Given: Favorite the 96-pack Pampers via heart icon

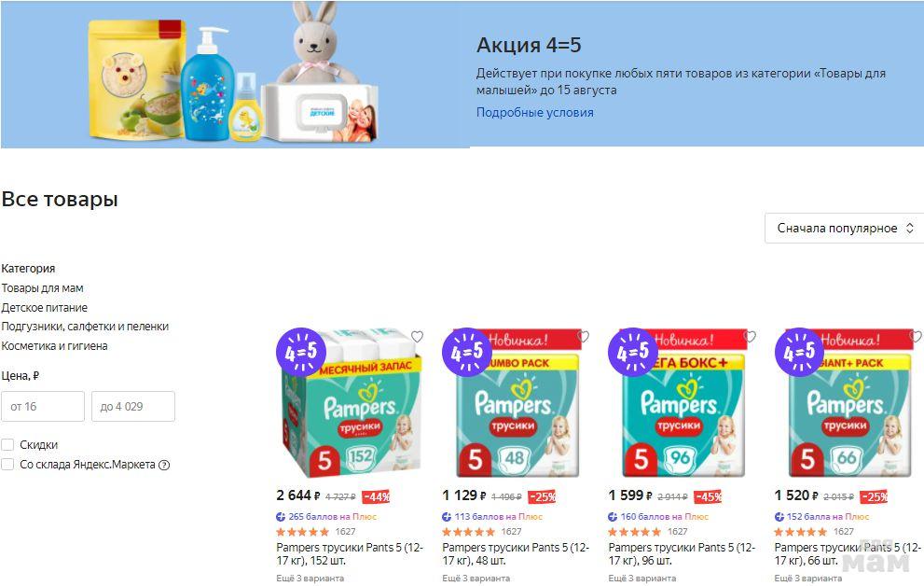Looking at the screenshot, I should (750, 336).
